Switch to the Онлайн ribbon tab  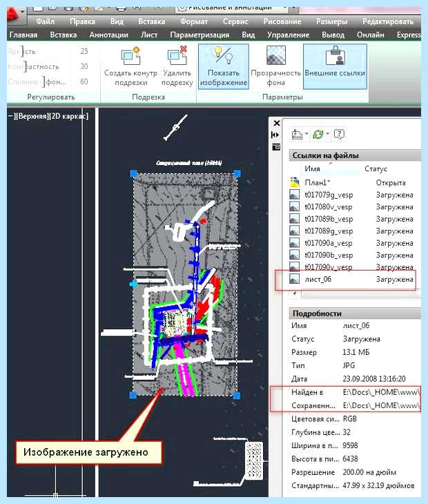pos(370,35)
